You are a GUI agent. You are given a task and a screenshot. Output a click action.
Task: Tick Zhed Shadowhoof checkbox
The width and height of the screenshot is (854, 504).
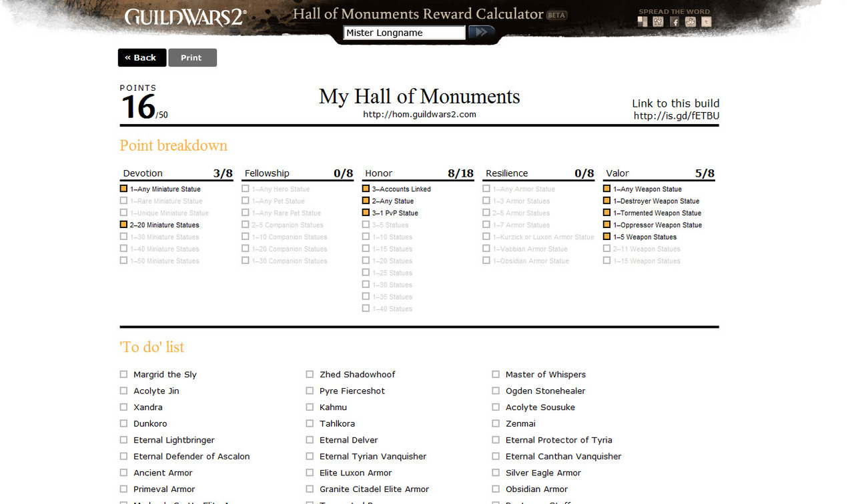(310, 375)
